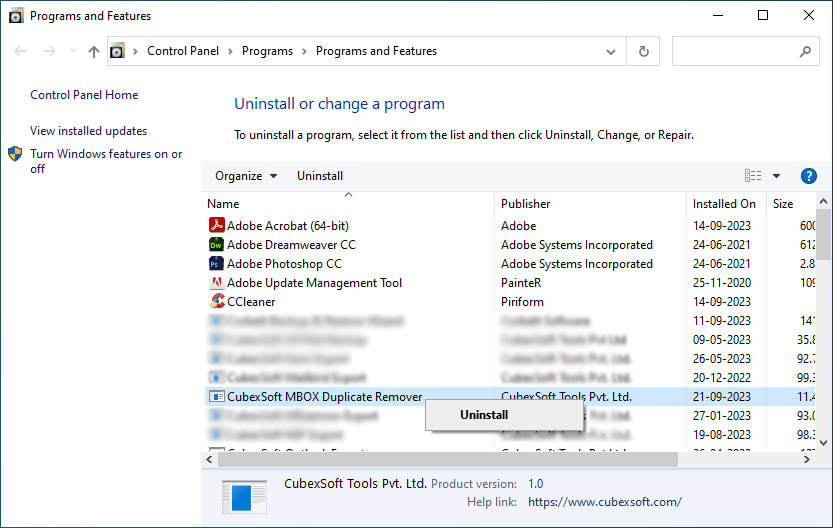The image size is (833, 528).
Task: Click install date 21-09-2023
Action: [x=721, y=397]
